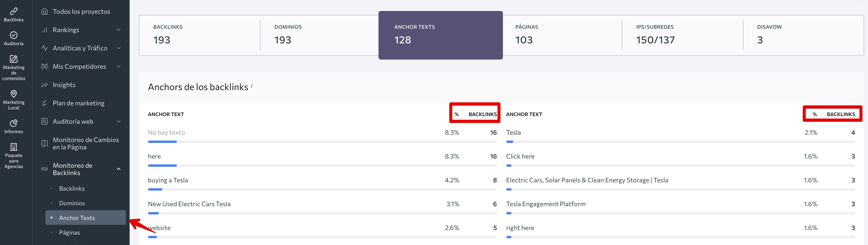Image resolution: width=868 pixels, height=245 pixels.
Task: Collapse the Monitoreo de Backlinks chevron
Action: [x=119, y=169]
